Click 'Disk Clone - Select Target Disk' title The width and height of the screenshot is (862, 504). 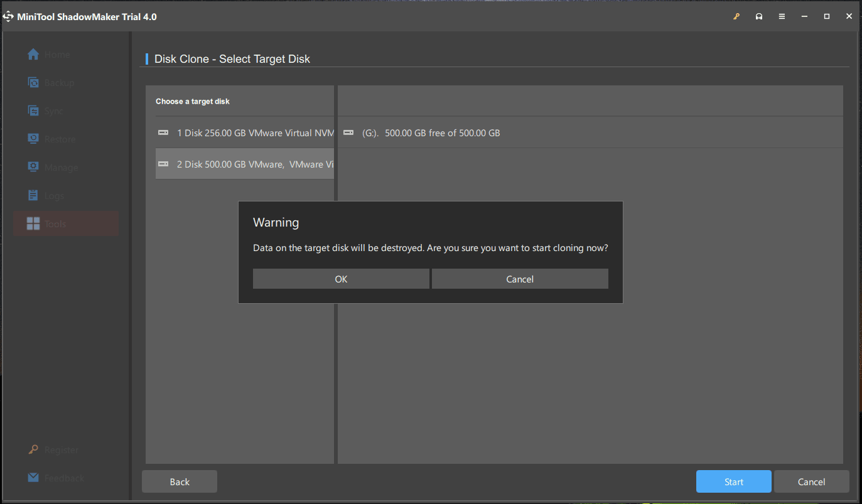click(232, 59)
